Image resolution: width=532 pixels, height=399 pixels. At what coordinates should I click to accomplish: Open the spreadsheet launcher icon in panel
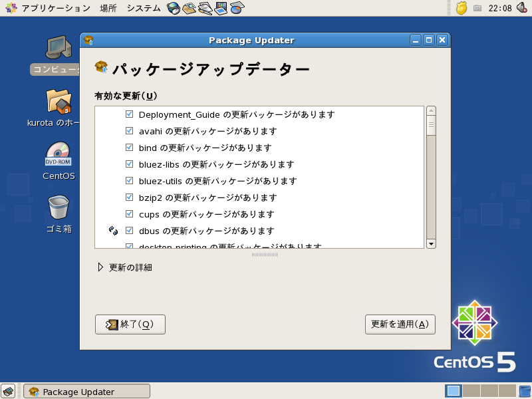click(x=237, y=8)
